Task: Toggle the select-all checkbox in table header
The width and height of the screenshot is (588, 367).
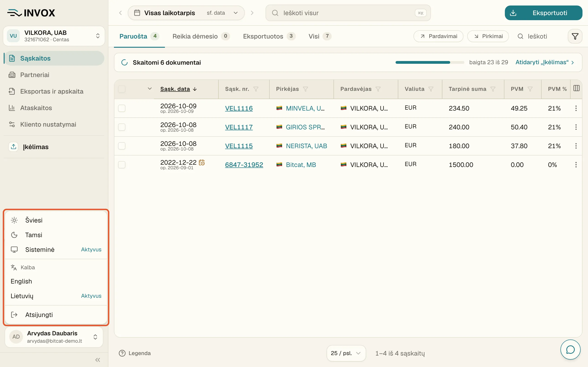Action: coord(122,89)
